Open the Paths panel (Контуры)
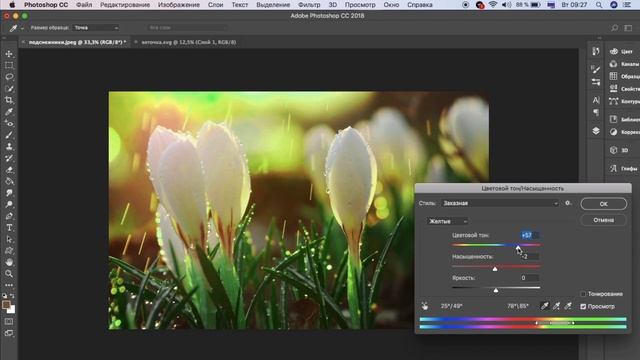Viewport: 640px width, 360px height. 624,101
